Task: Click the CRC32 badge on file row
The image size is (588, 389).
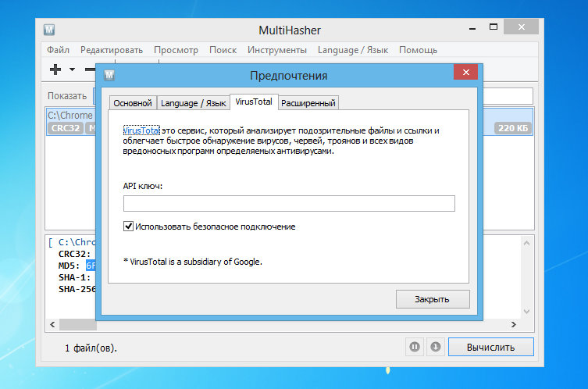Action: coord(66,128)
